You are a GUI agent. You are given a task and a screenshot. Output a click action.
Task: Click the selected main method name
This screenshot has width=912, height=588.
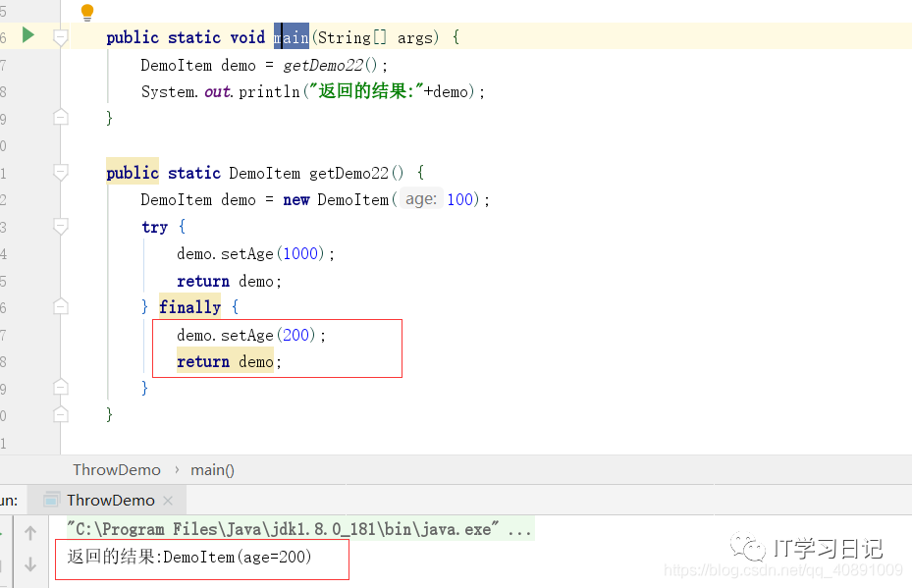[x=292, y=38]
